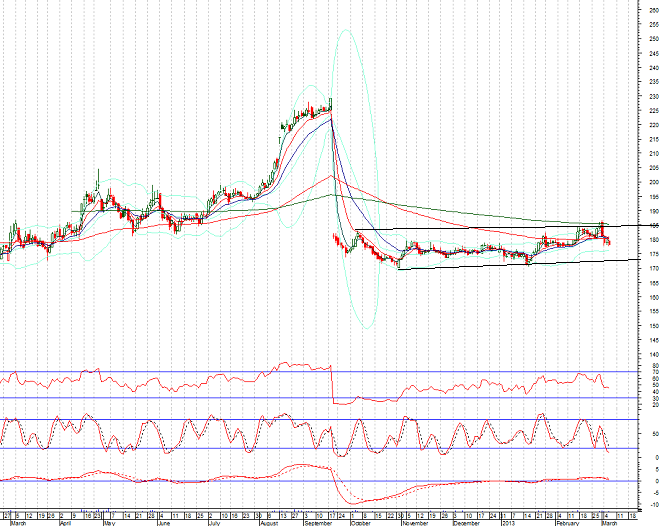Click the green long-term moving average line
This screenshot has width=660, height=526.
450,212
